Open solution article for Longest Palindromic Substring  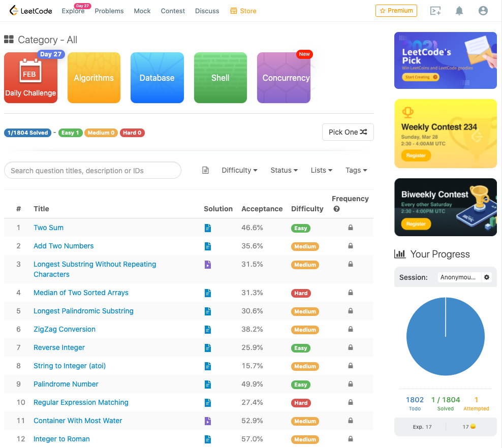(x=208, y=311)
